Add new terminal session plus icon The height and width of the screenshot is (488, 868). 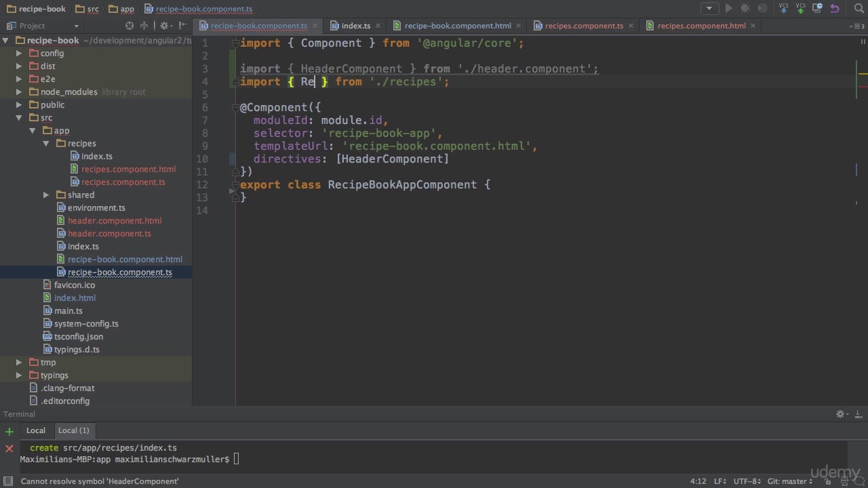[9, 431]
